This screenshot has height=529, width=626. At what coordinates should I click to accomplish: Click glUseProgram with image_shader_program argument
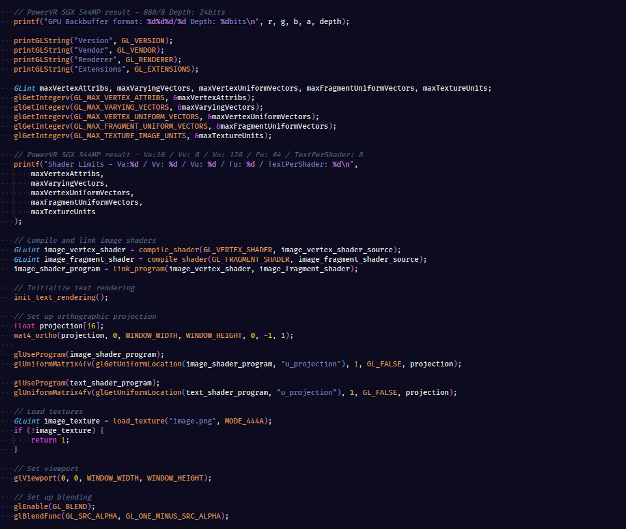pos(38,354)
